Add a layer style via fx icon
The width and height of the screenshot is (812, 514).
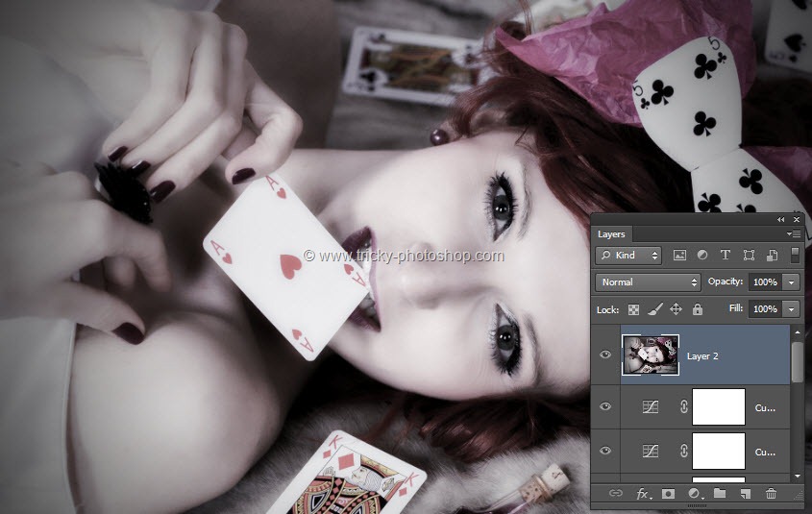[643, 494]
